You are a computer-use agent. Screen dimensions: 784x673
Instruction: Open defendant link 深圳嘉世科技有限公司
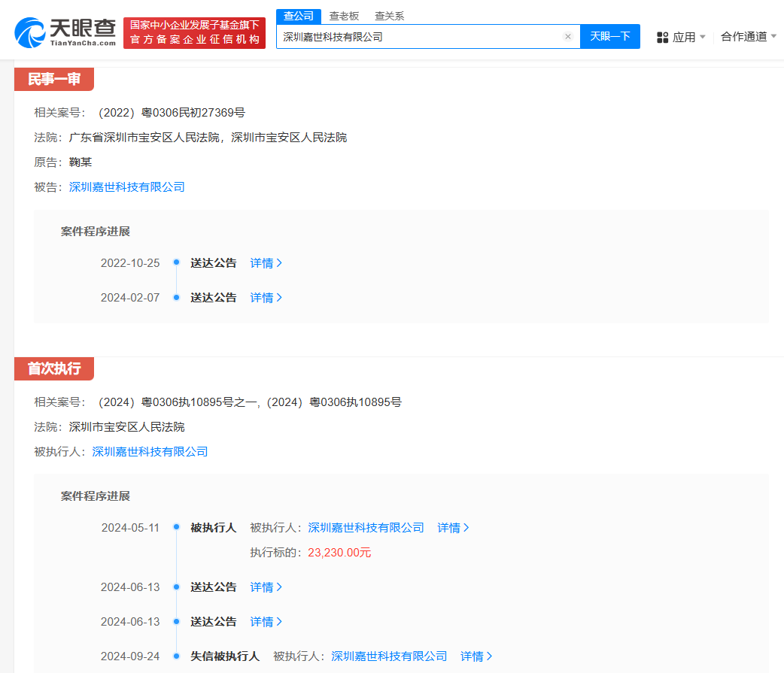127,187
